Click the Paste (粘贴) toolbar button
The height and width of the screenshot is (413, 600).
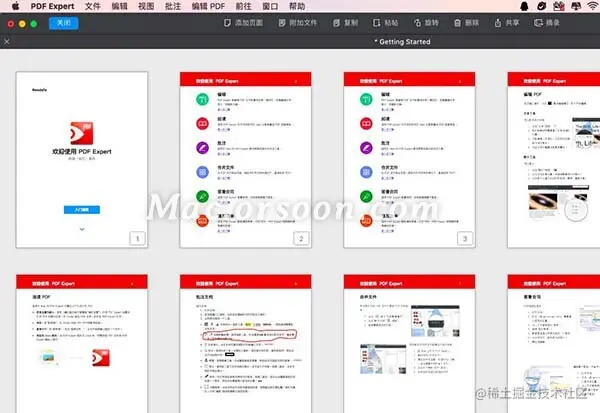click(x=385, y=23)
